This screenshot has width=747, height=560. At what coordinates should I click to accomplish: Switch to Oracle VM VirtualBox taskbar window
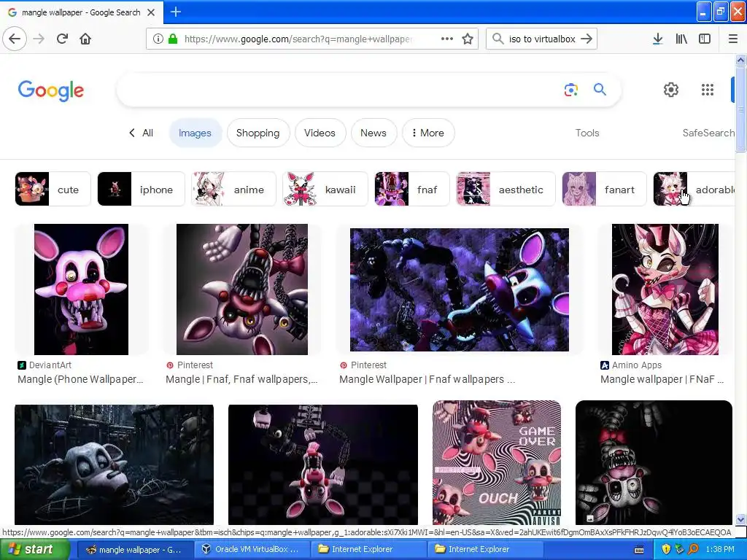pos(251,550)
